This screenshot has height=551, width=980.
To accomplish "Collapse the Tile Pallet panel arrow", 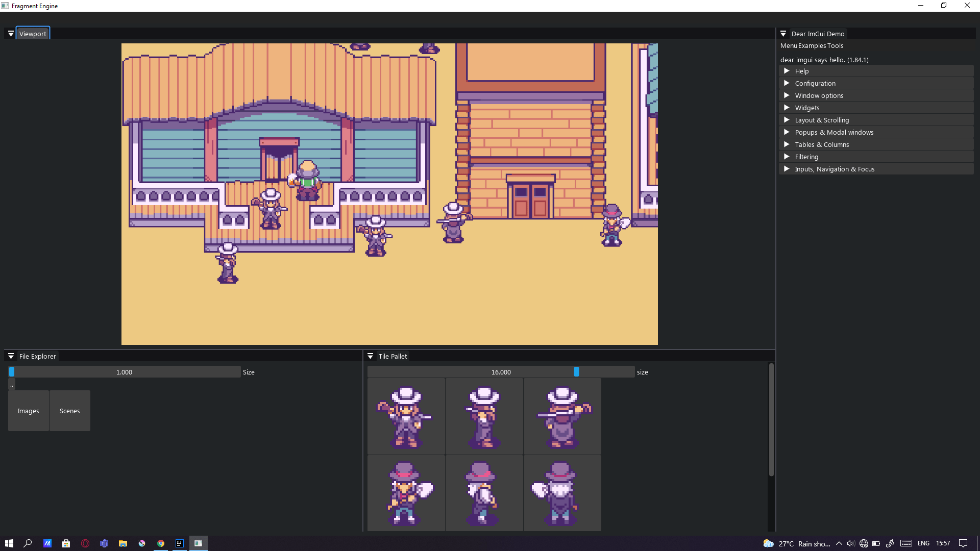I will click(x=371, y=356).
